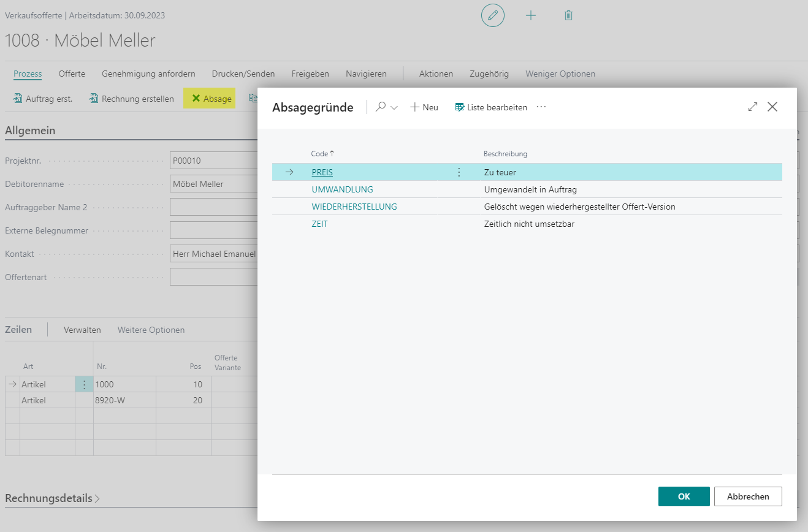Click Weniger Optionen
Screen dimensions: 808x532
[x=560, y=74]
